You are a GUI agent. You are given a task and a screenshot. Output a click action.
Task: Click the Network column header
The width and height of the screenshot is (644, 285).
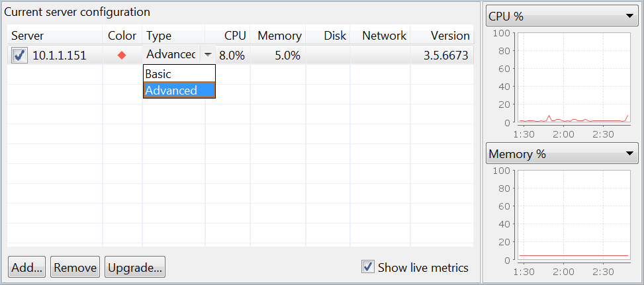381,36
